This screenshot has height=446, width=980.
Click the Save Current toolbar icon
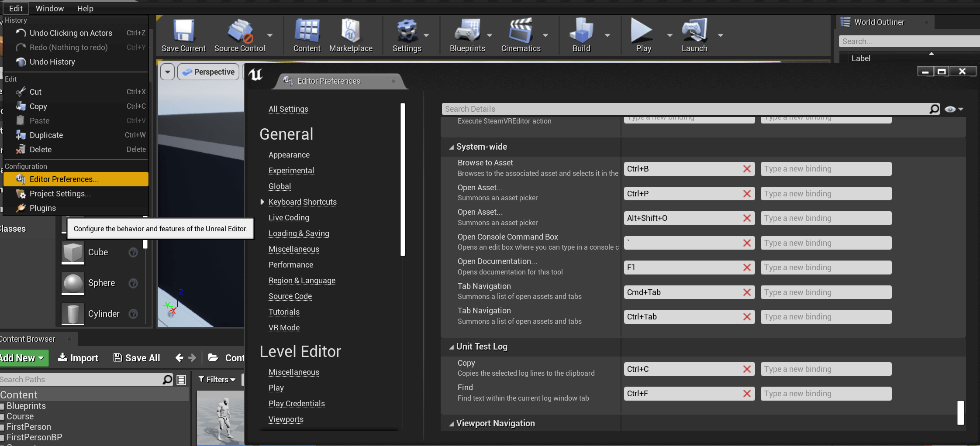click(183, 36)
